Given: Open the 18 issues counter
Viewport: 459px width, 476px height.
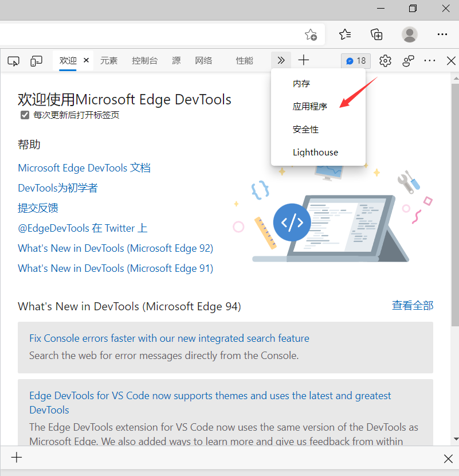Looking at the screenshot, I should click(356, 61).
